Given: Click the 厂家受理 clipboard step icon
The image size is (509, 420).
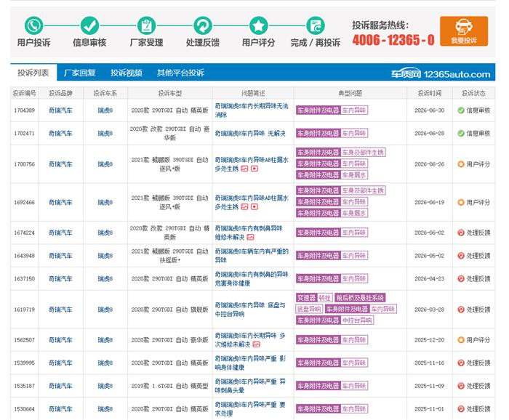Looking at the screenshot, I should point(146,25).
